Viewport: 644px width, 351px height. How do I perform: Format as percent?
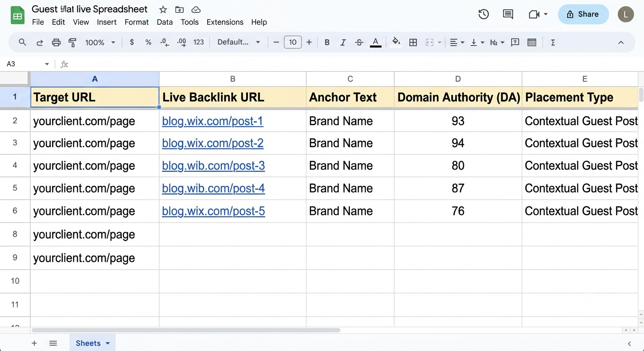[148, 42]
